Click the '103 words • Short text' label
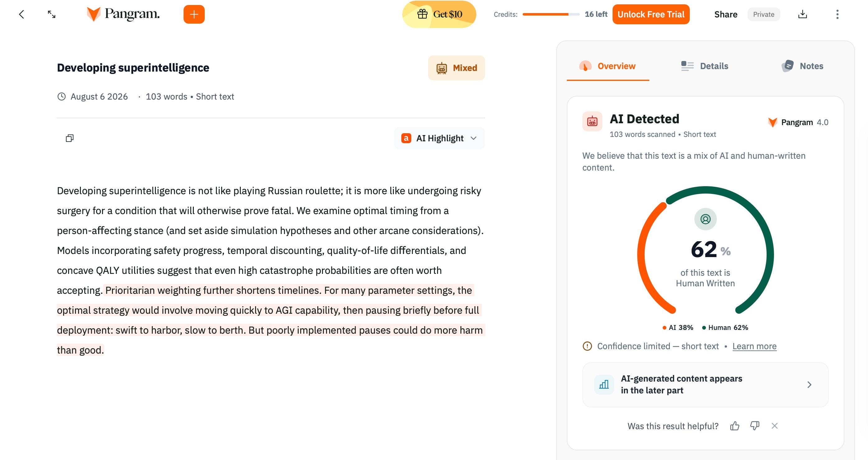This screenshot has width=868, height=460. coord(190,97)
